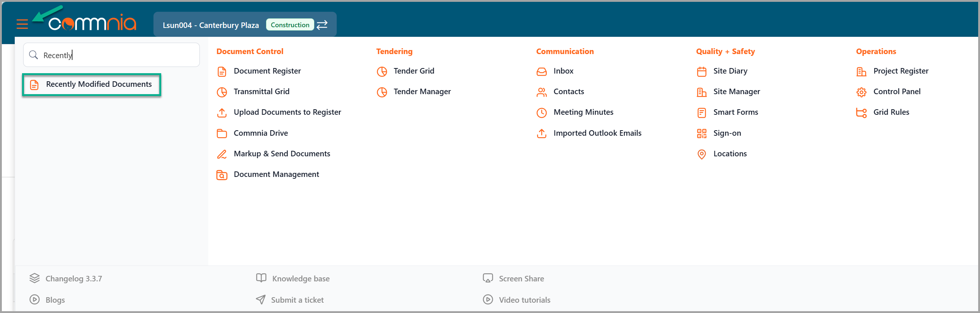
Task: Click the Inbox tray icon
Action: [x=541, y=71]
